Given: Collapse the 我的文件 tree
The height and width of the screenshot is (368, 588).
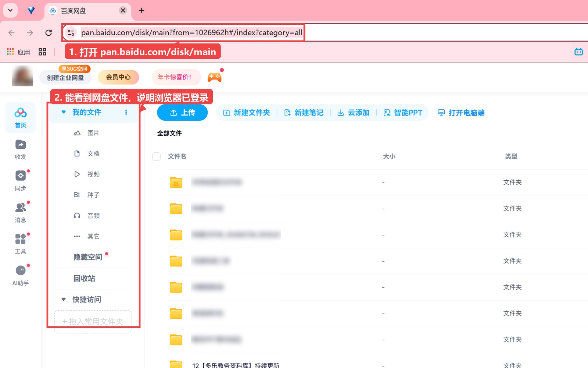Looking at the screenshot, I should (x=64, y=112).
